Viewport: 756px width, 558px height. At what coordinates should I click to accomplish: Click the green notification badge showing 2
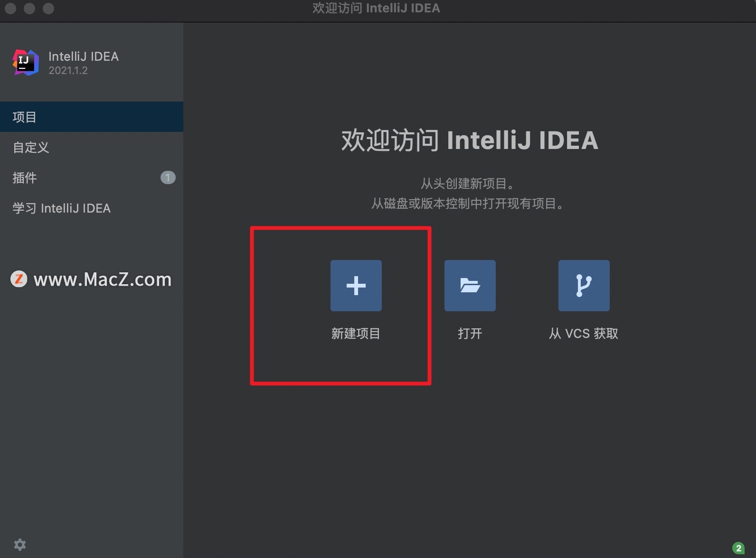tap(738, 548)
